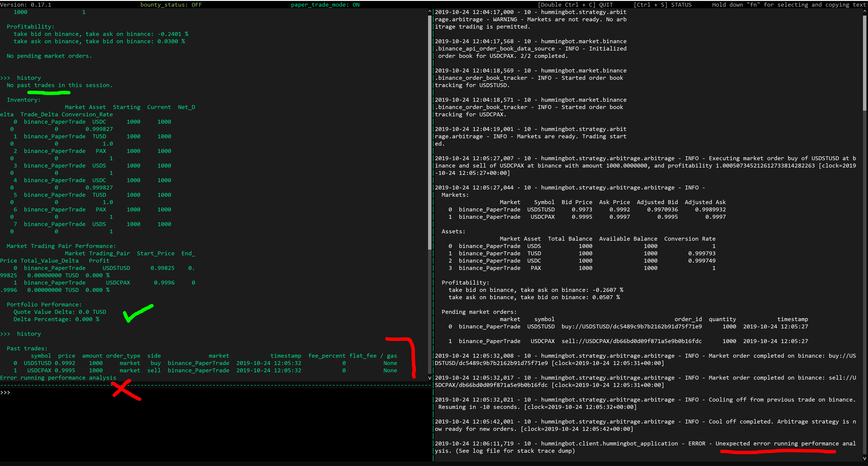Screen dimensions: 868x466
Task: Click the Pending market orders heading
Action: (479, 312)
